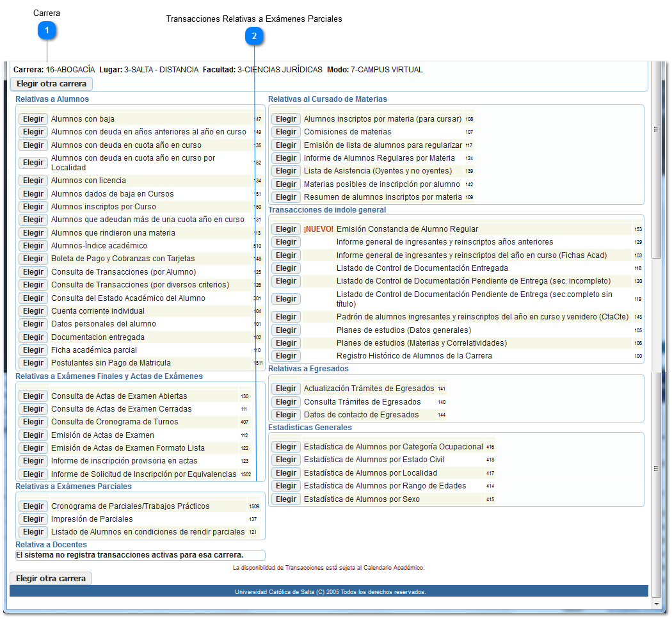Viewport: 672px width, 619px height.
Task: Choose 'Consulta de Transacciones (por Alumno)' Elegir button
Action: (x=33, y=272)
